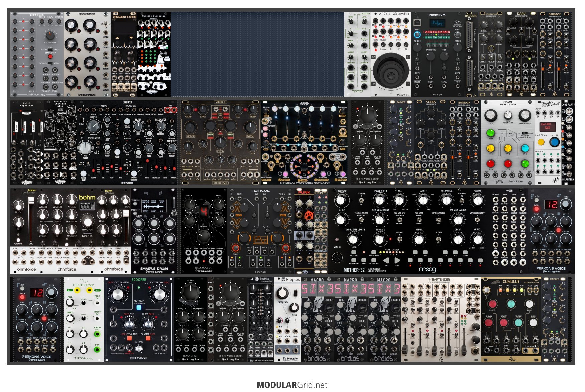Screen dimensions: 585x392
Task: Select the Stairs ladder filter module
Action: [431, 143]
